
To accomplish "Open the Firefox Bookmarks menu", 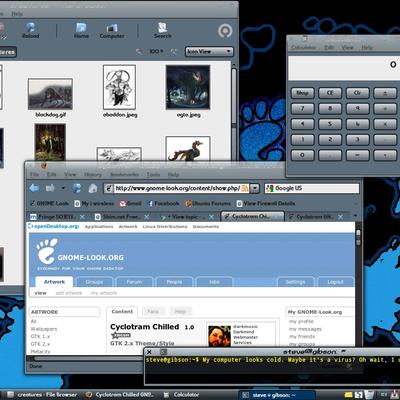I will coord(124,174).
